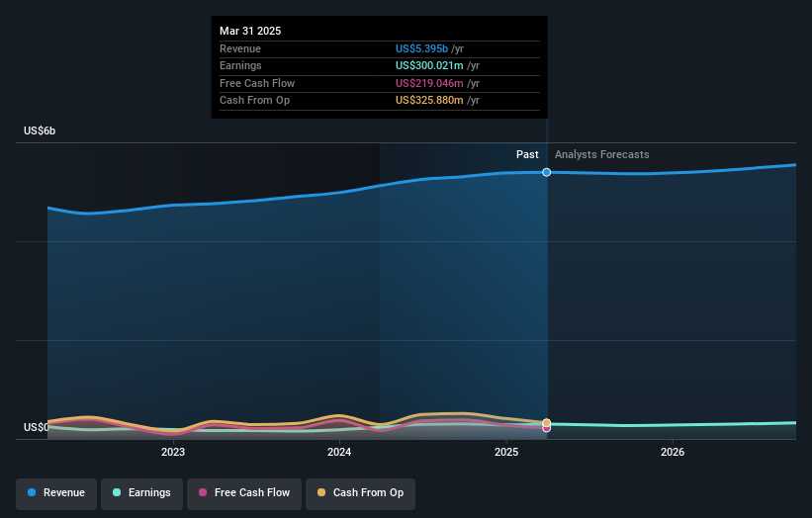Click the 2025 x-axis label

click(x=506, y=453)
